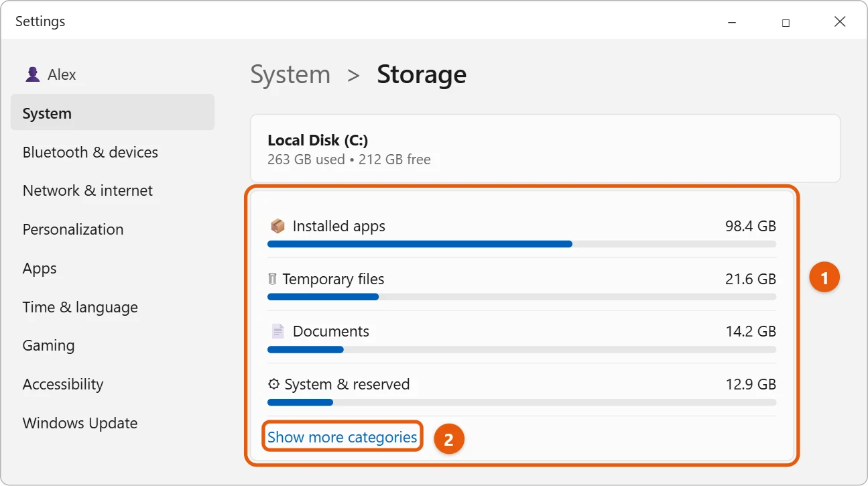Click the Installed apps usage bar
Viewport: 868px width, 486px height.
[x=521, y=244]
